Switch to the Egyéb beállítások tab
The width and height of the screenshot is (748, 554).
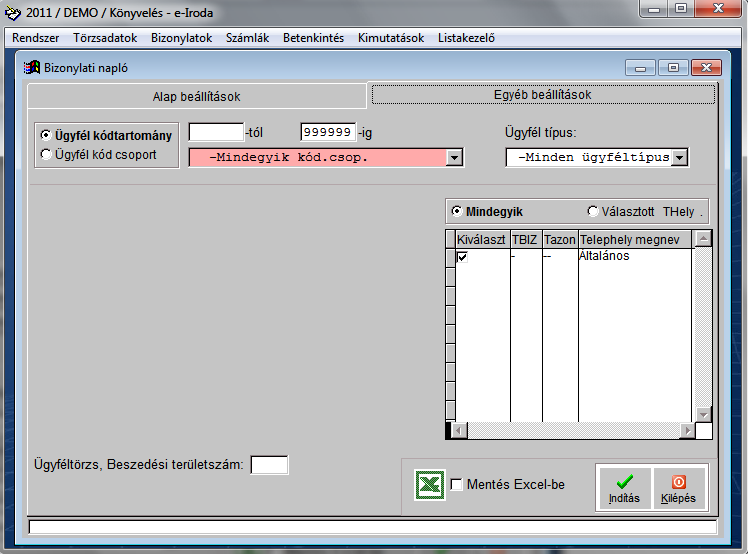point(543,95)
